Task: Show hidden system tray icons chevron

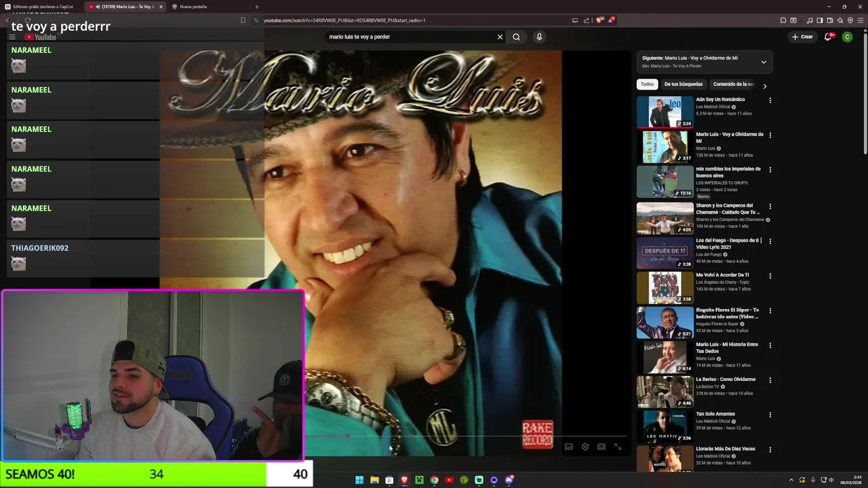Action: [x=791, y=480]
